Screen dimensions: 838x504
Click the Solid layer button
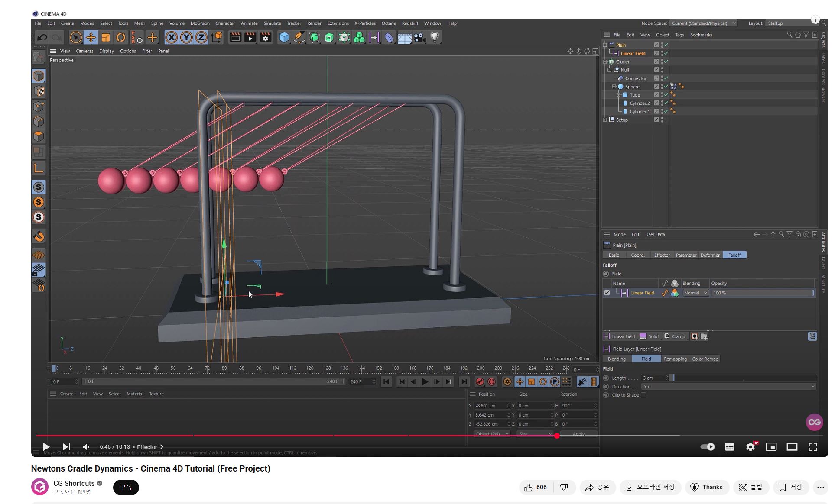coord(650,336)
